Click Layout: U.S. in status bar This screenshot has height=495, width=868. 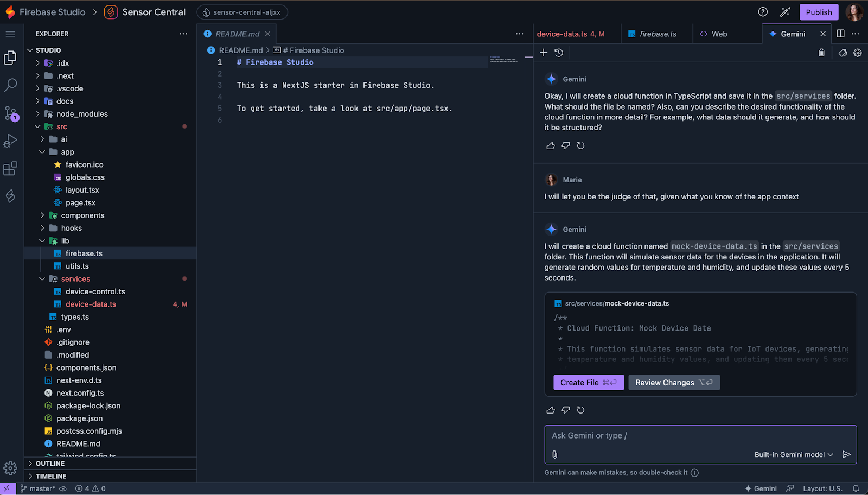point(822,488)
